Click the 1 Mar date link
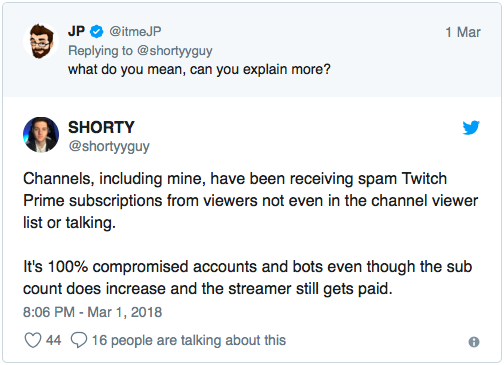Viewport: 504px width, 365px height. coord(463,32)
